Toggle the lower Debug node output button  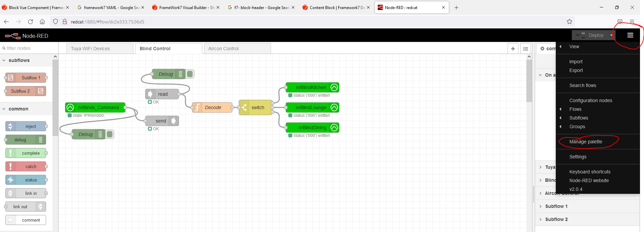[x=110, y=134]
